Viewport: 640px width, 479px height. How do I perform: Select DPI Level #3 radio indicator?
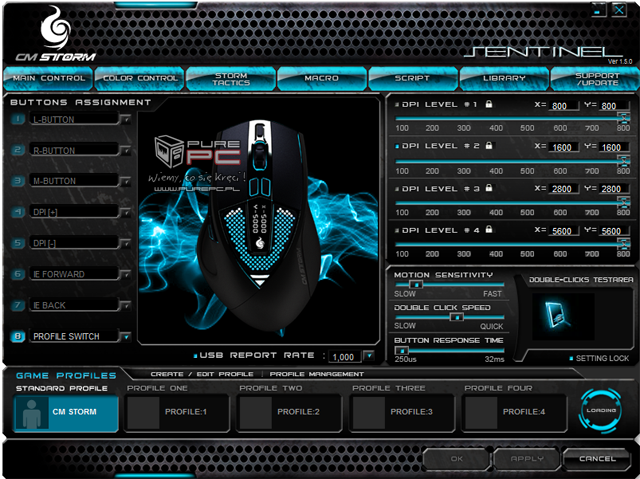coord(397,189)
